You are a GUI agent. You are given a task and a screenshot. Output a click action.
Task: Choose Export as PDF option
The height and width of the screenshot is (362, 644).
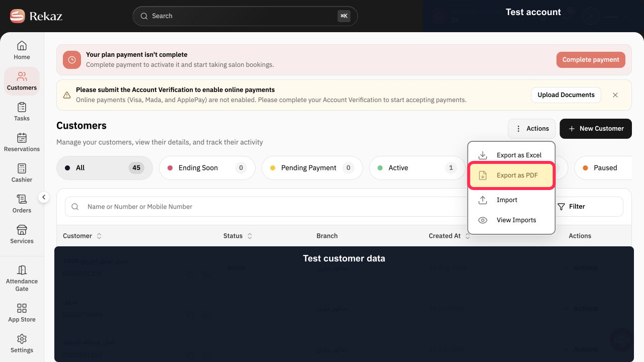(x=511, y=175)
